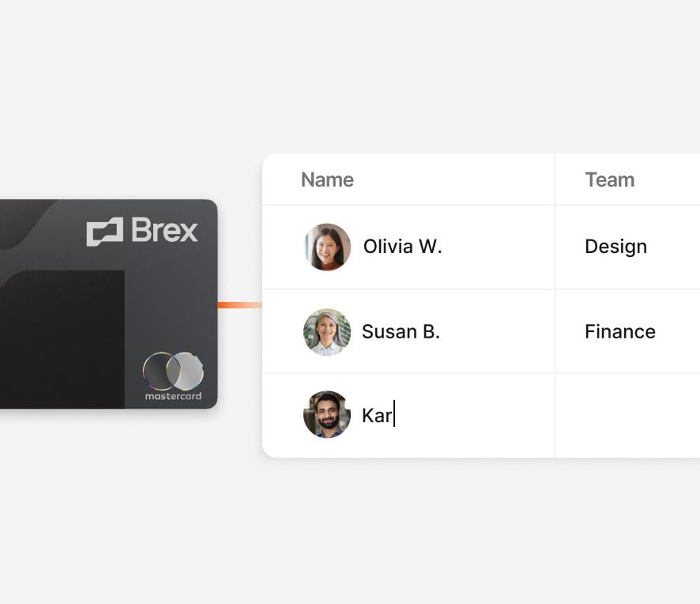
Task: Click the bearded man's avatar in third row
Action: pos(327,414)
